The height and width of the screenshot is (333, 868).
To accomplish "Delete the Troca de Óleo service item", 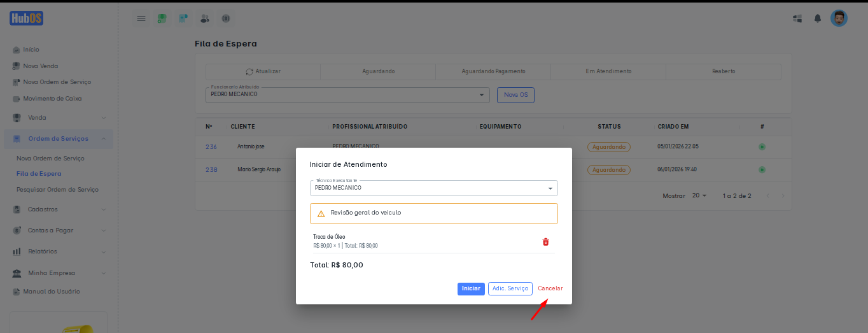I will [x=545, y=242].
